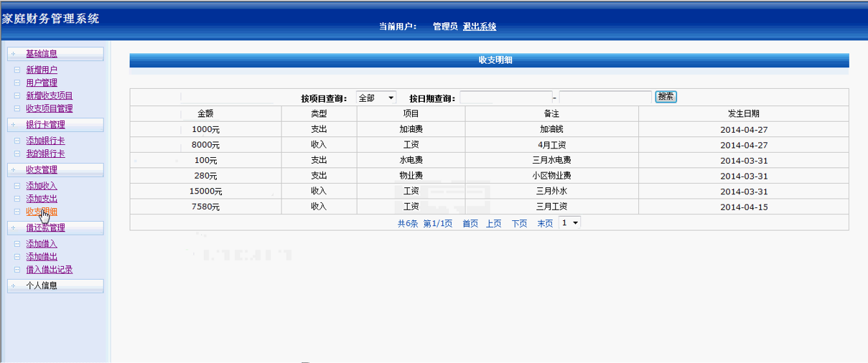This screenshot has height=363, width=868.
Task: Click the 项目 column header
Action: click(x=411, y=113)
